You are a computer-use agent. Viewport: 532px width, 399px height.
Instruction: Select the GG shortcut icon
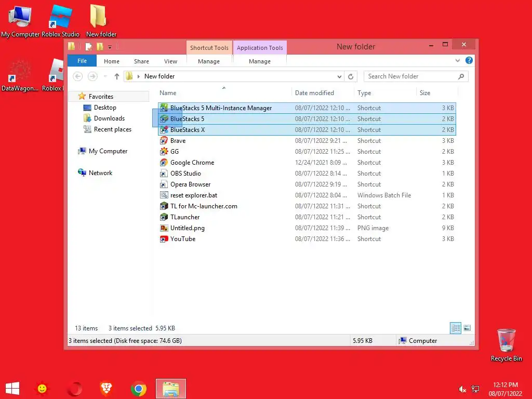pyautogui.click(x=164, y=151)
